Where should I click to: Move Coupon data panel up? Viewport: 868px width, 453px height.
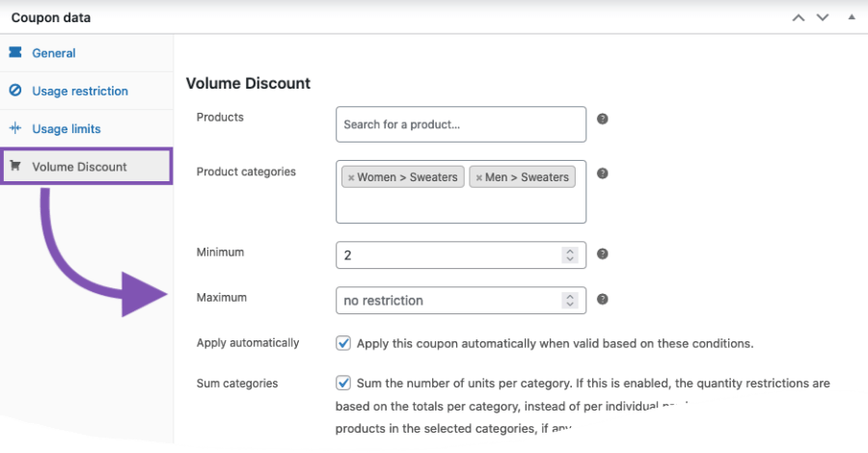799,17
